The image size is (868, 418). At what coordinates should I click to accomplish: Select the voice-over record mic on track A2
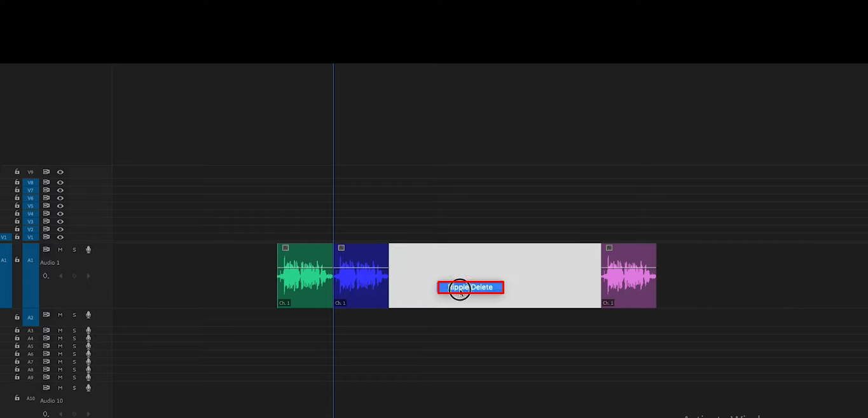88,314
